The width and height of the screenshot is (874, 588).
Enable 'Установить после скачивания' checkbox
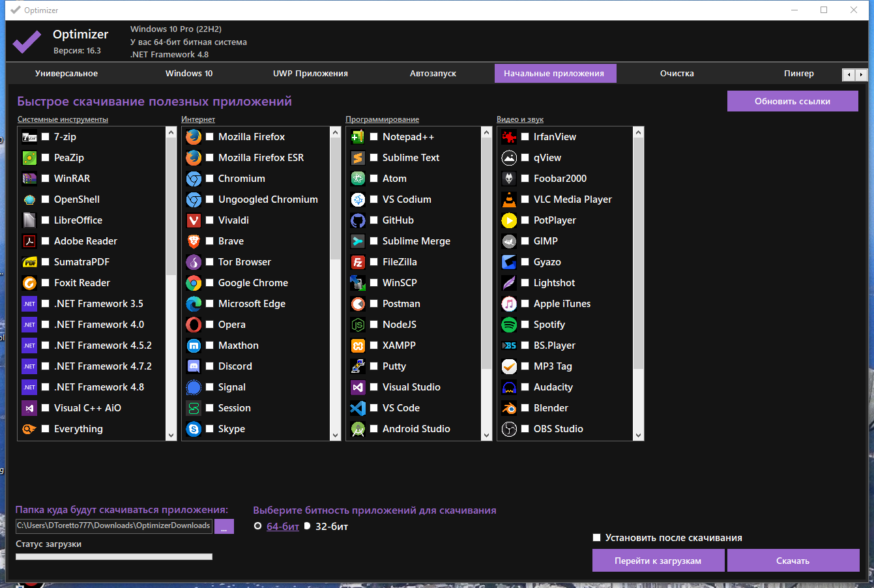[596, 538]
